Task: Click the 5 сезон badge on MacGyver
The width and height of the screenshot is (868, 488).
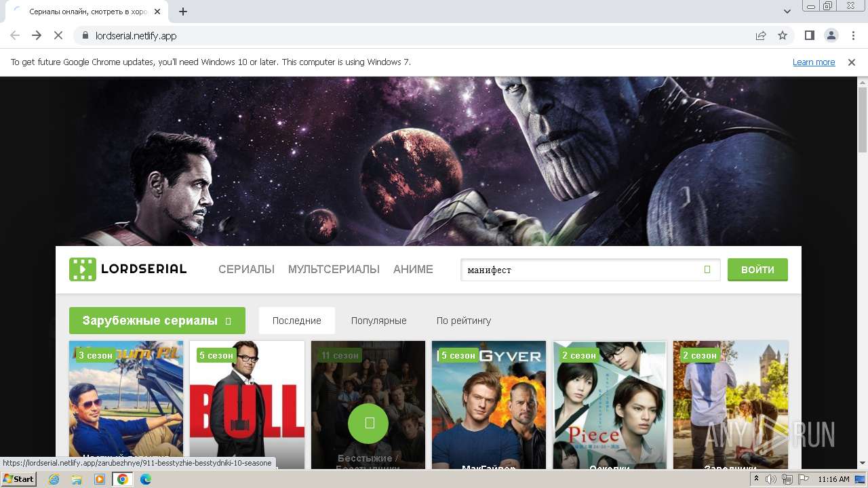Action: (x=458, y=355)
